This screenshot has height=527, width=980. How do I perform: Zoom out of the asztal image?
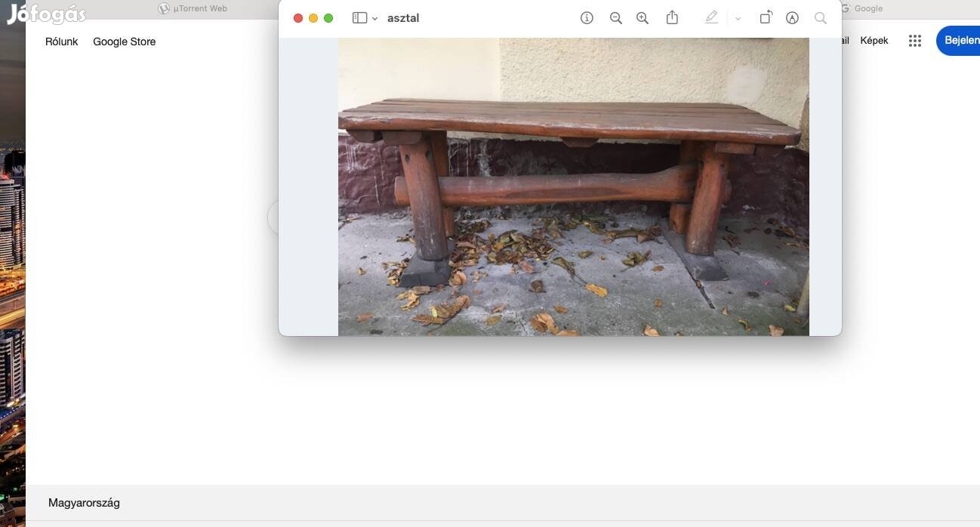(615, 18)
